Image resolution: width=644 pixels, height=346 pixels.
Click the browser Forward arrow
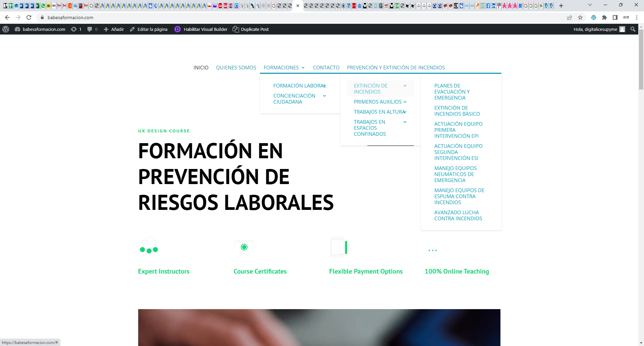(x=18, y=17)
